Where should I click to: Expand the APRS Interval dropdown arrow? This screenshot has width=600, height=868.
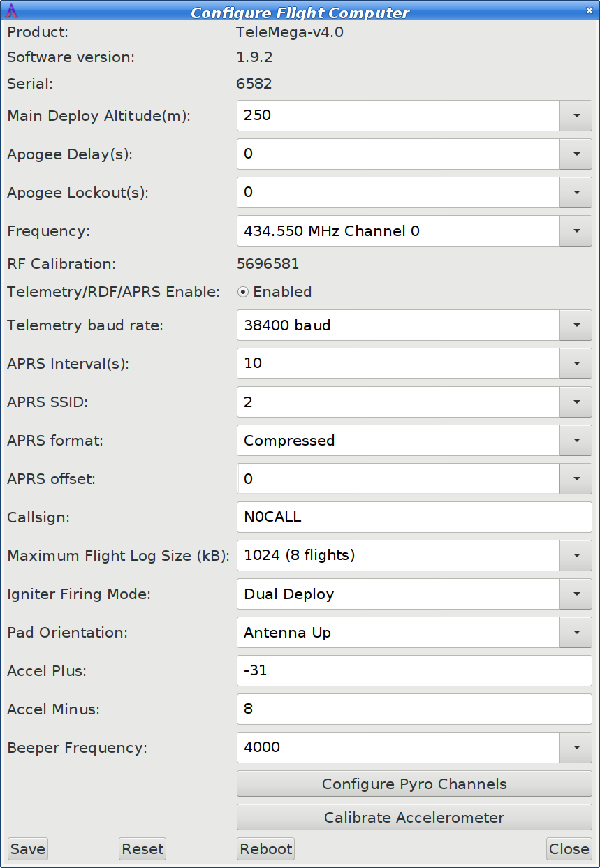[x=576, y=363]
